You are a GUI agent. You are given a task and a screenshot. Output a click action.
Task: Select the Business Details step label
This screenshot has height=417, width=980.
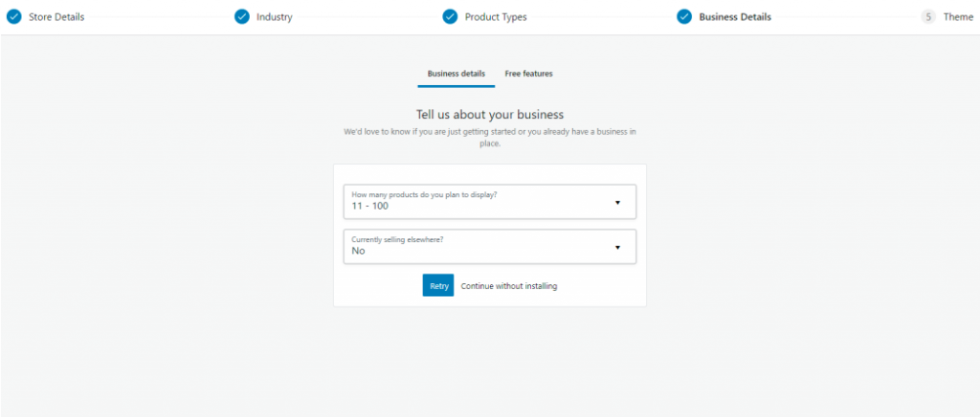tap(735, 17)
